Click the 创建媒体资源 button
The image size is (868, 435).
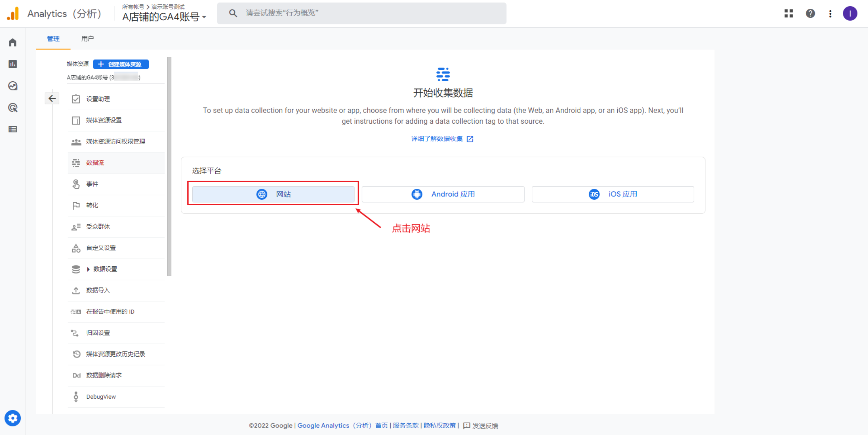(121, 64)
